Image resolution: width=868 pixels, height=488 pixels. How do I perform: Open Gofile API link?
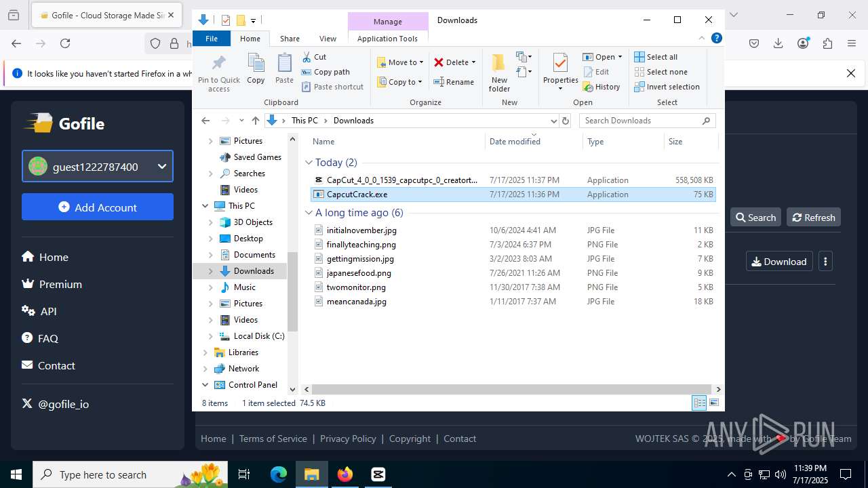(x=39, y=311)
